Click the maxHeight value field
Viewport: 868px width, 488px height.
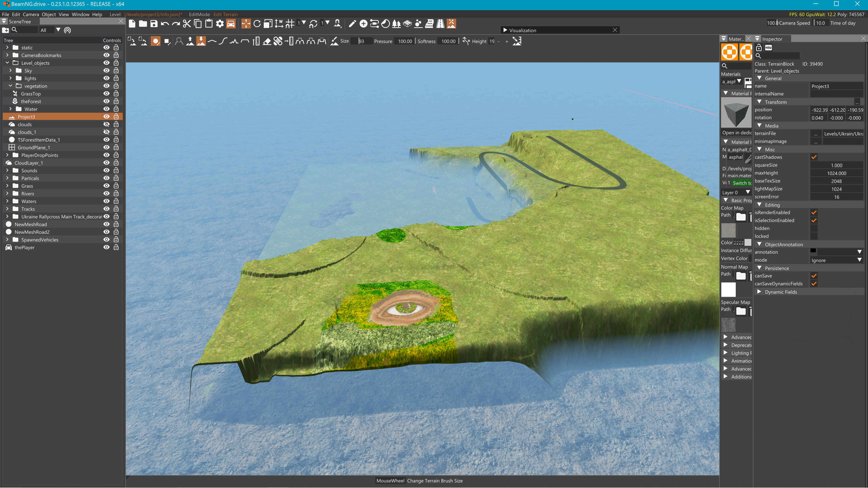[836, 173]
